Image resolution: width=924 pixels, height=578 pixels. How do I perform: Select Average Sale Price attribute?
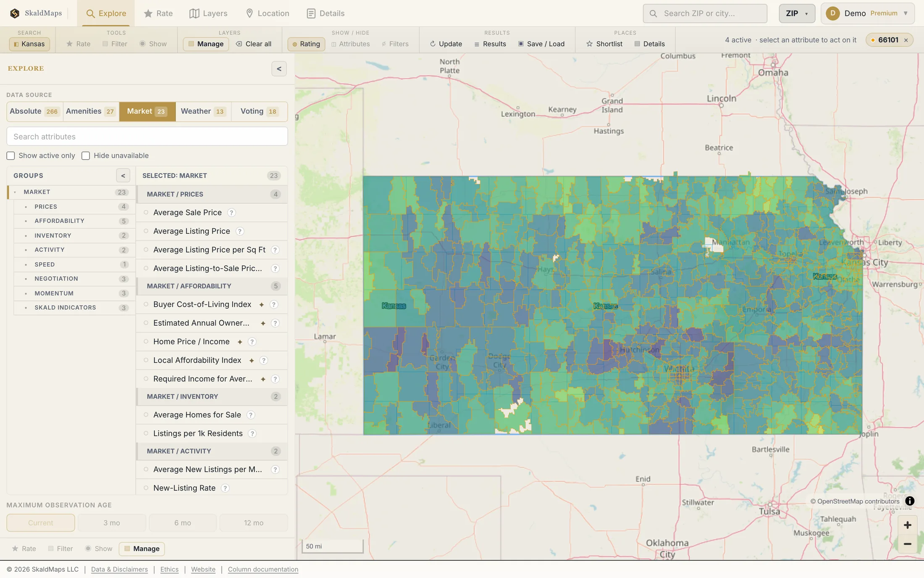point(212,213)
